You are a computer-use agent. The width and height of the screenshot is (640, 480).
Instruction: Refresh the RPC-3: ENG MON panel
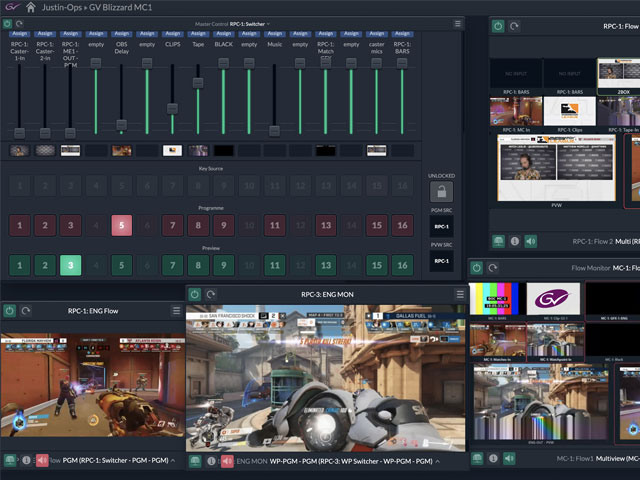point(211,294)
